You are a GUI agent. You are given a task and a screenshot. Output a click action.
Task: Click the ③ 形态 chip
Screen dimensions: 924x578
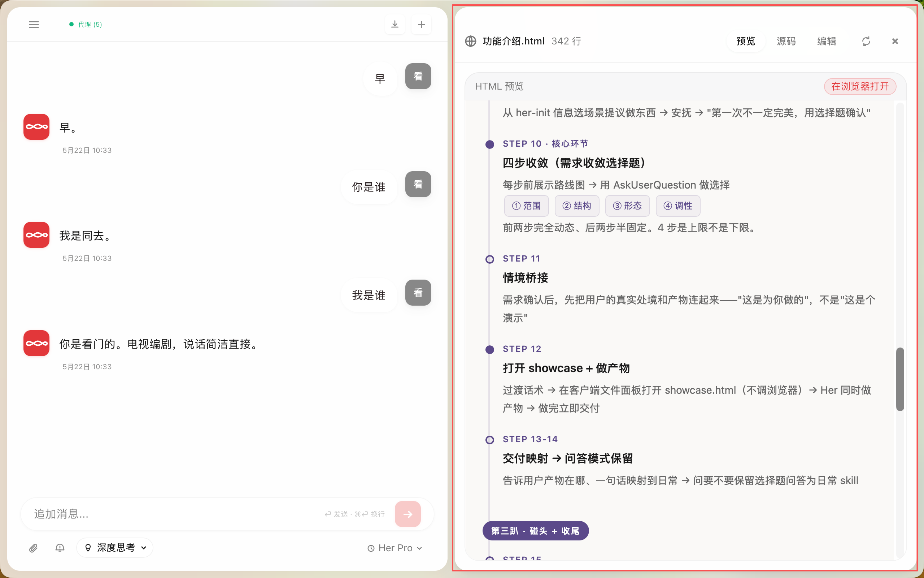(627, 206)
